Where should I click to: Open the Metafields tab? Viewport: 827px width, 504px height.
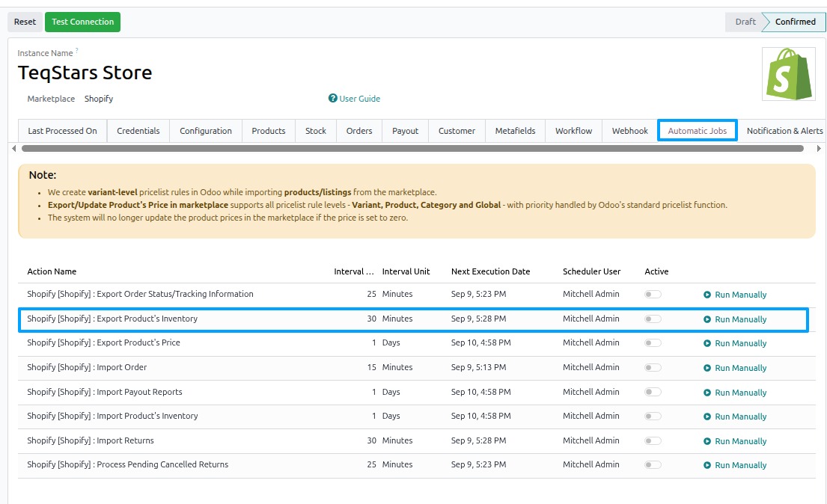(x=516, y=131)
